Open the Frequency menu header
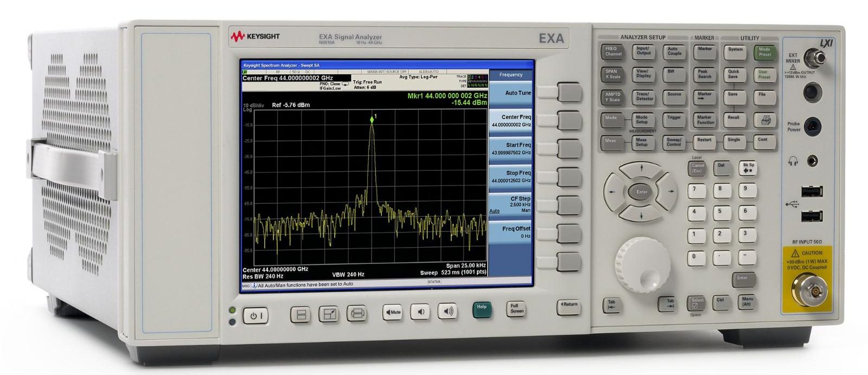 (510, 75)
